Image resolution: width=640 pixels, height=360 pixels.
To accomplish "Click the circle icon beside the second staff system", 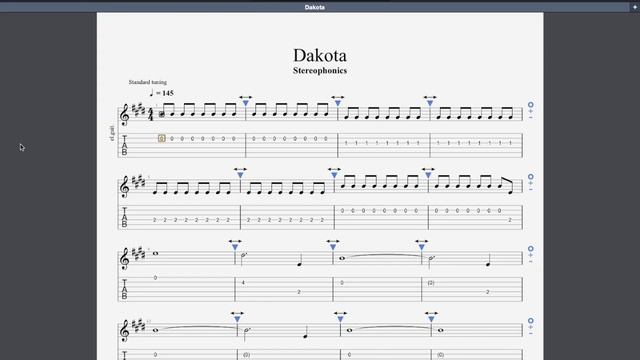I will [531, 177].
